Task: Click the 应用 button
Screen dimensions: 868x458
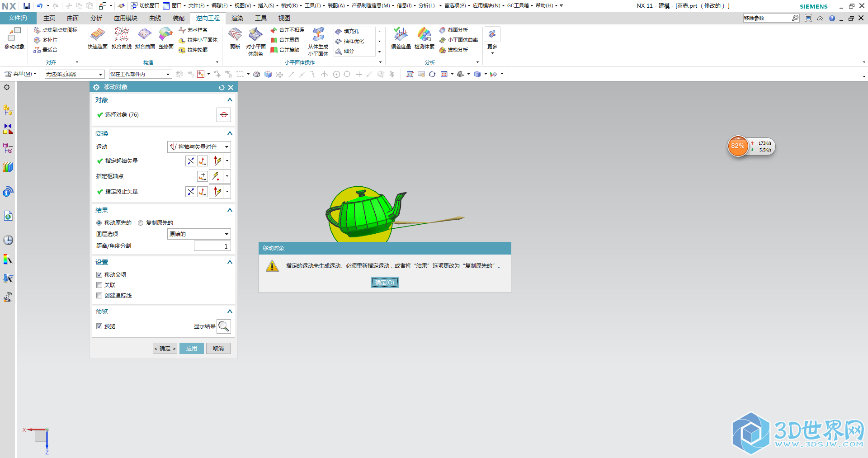Action: tap(192, 349)
